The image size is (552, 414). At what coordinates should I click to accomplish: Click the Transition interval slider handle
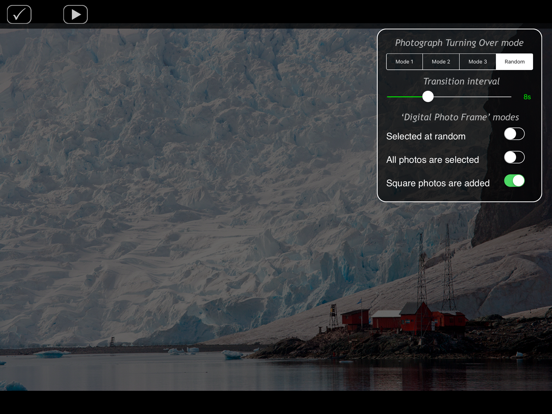coord(428,96)
